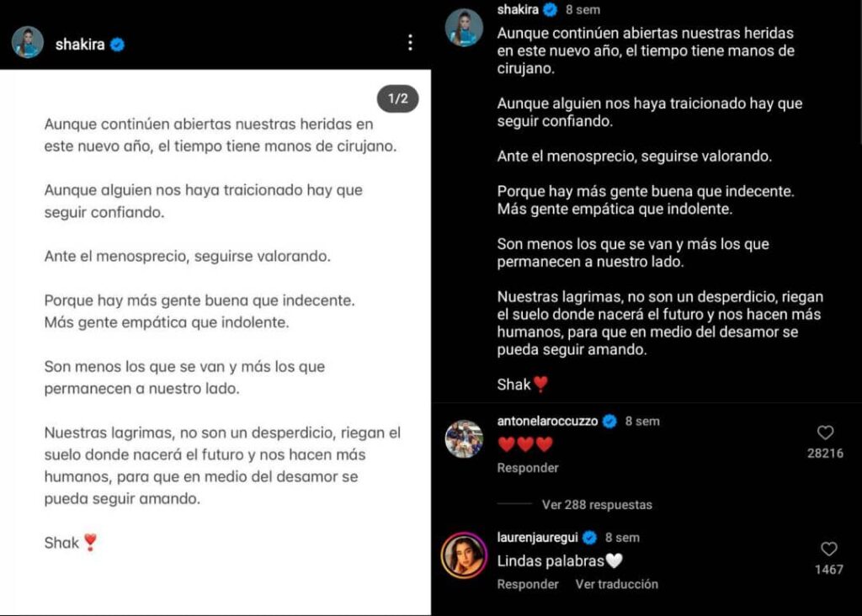Reply to laurenjauregui's comment via Responder
862x616 pixels.
click(x=528, y=584)
